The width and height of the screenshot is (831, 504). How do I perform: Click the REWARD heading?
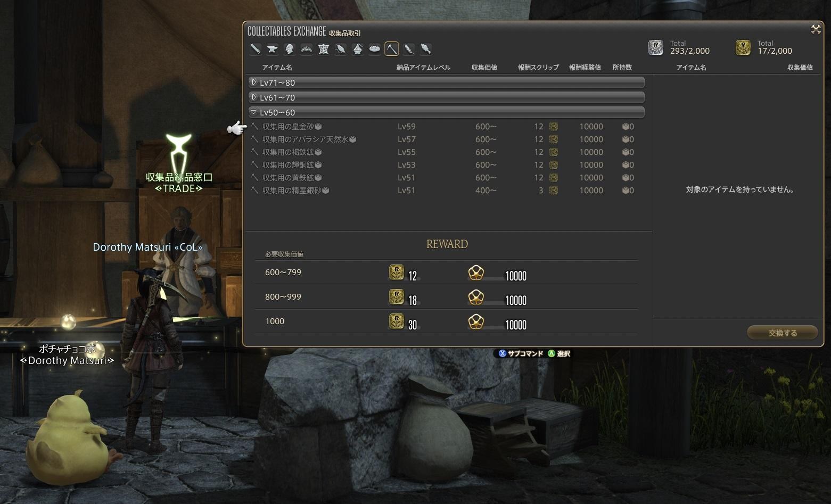click(x=447, y=244)
